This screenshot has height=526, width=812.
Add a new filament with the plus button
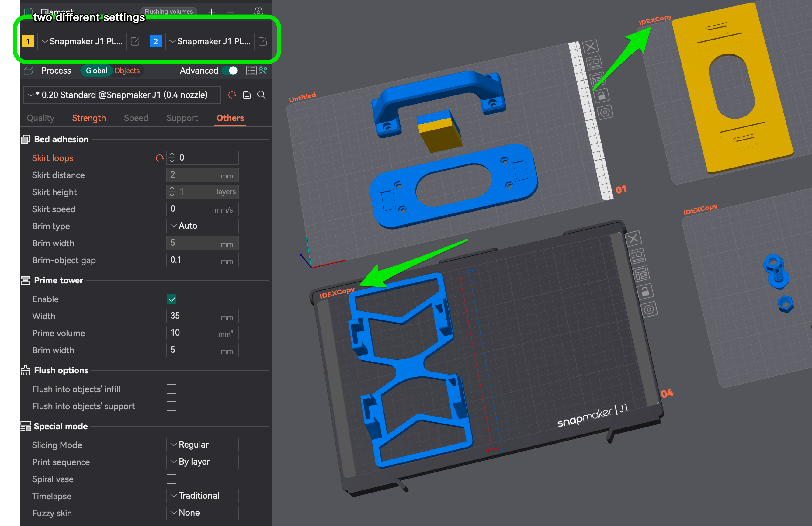(212, 12)
